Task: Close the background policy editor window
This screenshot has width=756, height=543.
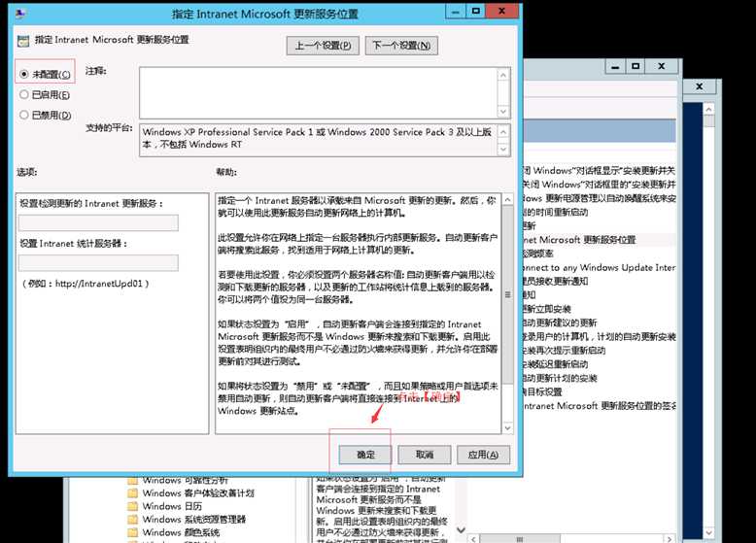Action: pos(661,66)
